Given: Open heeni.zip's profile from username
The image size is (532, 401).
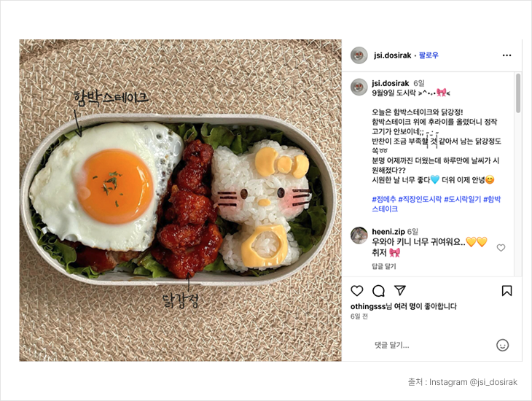Looking at the screenshot, I should tap(388, 232).
